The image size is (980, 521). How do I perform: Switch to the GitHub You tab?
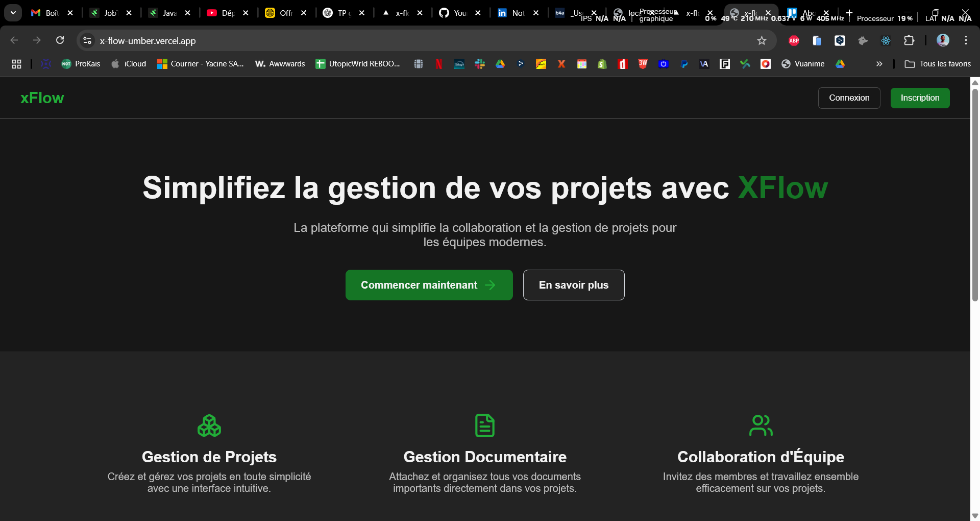453,13
